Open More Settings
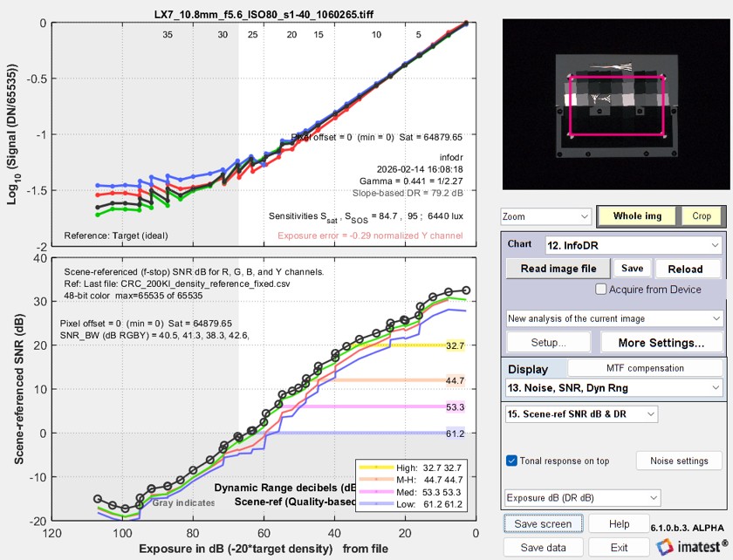The width and height of the screenshot is (733, 560). 661,343
